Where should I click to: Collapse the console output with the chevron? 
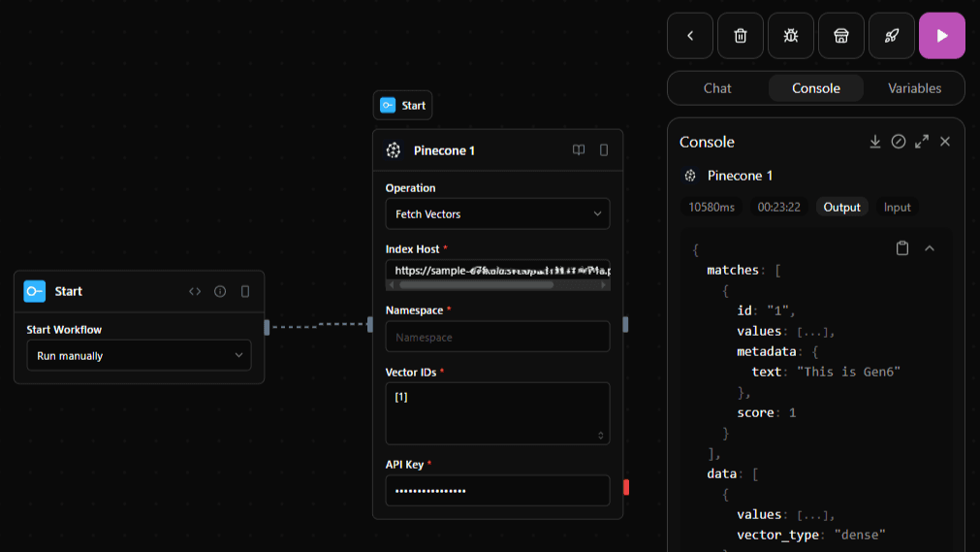pyautogui.click(x=930, y=248)
